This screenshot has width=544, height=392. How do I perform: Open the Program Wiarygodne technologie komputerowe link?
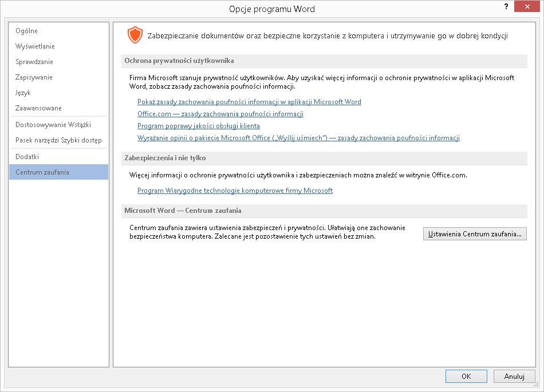[x=235, y=191]
